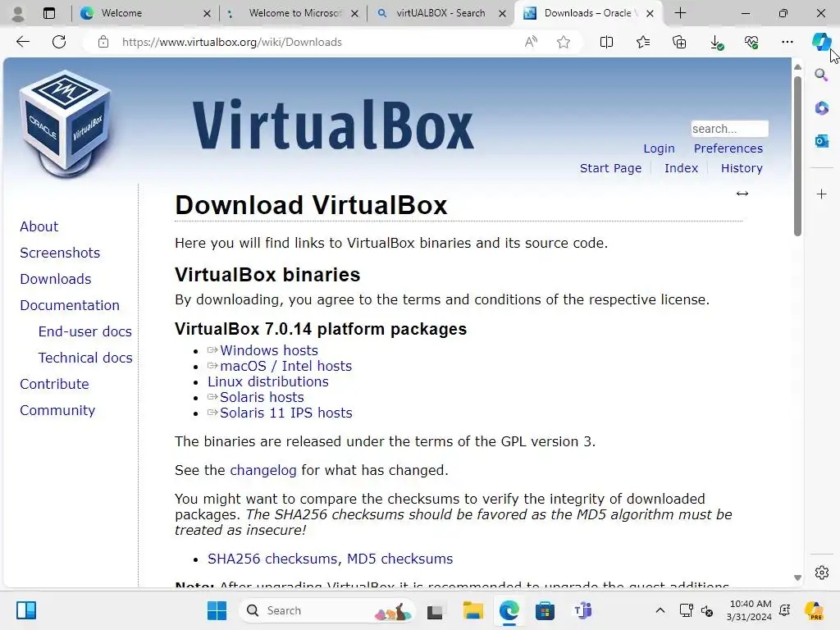Open the profile avatar icon
The width and height of the screenshot is (840, 630).
tap(18, 13)
